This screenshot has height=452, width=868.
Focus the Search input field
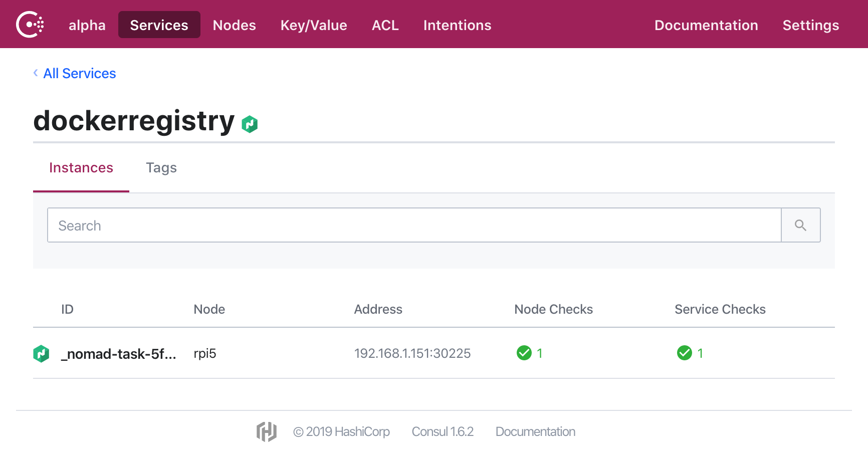pos(414,225)
